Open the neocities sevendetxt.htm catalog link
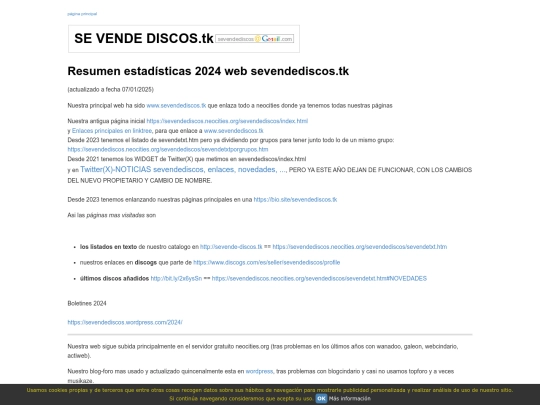540x405 pixels. pyautogui.click(x=360, y=247)
